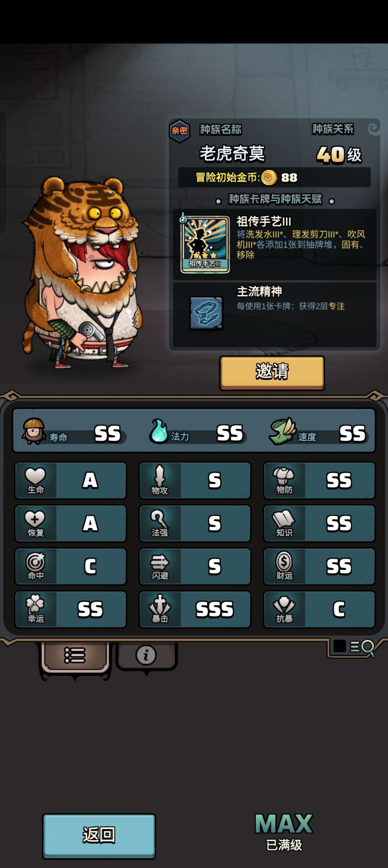Select the 幸运 clover stat tile

[x=71, y=609]
